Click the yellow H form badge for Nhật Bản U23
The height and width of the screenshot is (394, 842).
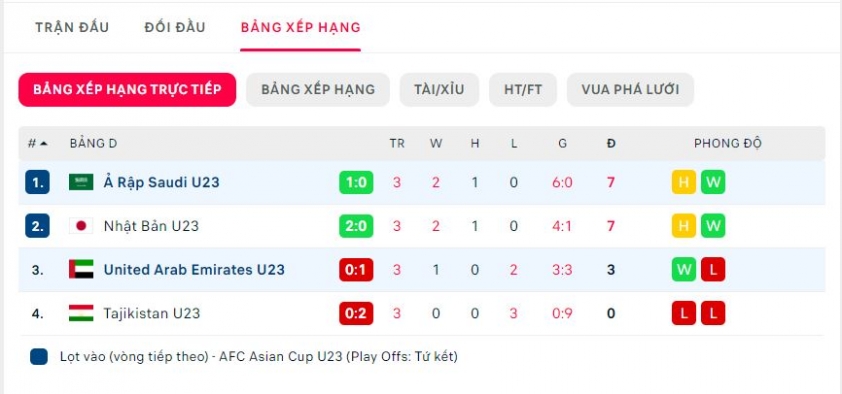[x=684, y=226]
